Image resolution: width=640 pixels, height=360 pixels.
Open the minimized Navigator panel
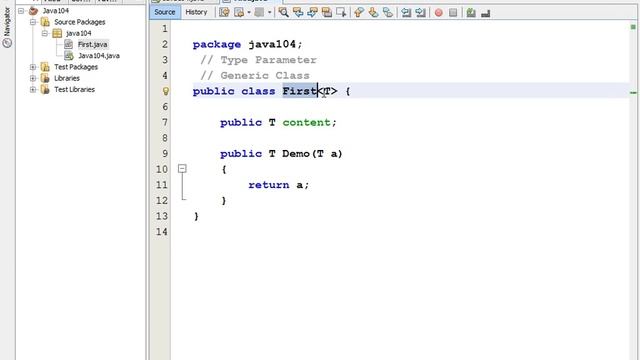7,28
